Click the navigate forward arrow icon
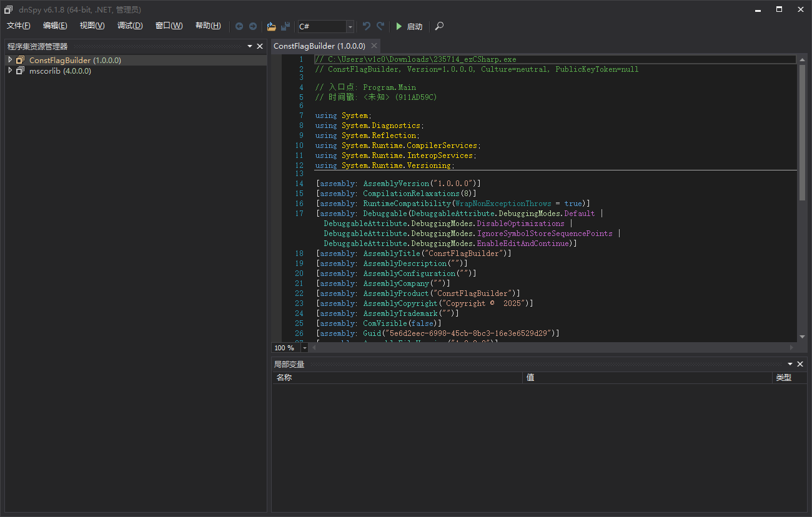 (253, 26)
